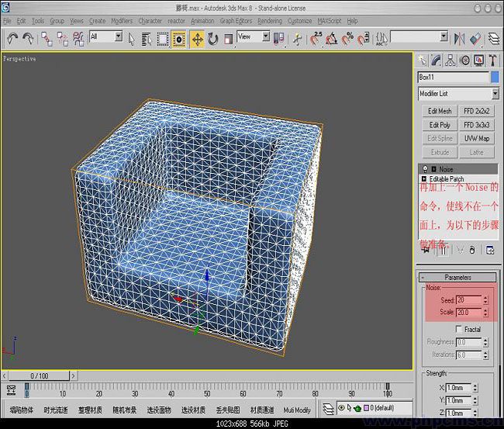
Task: Collapse the Parameters rollout
Action: click(x=458, y=277)
